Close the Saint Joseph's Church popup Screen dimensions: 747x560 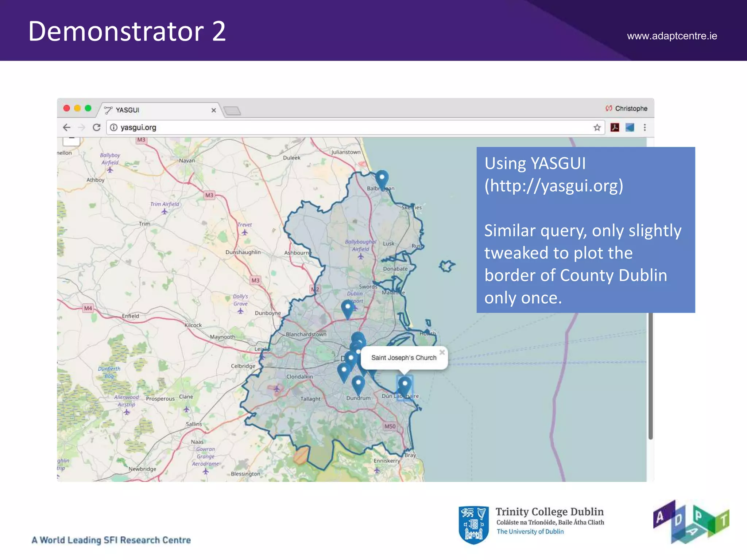tap(442, 352)
